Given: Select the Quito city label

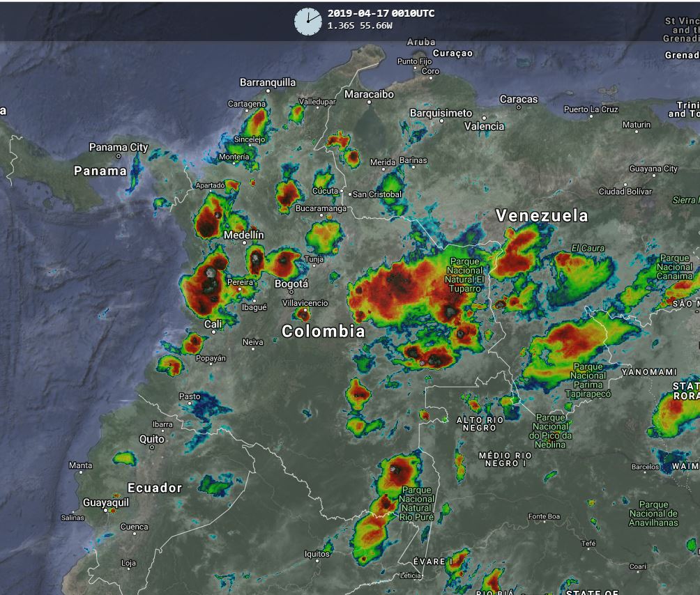Looking at the screenshot, I should coord(152,439).
